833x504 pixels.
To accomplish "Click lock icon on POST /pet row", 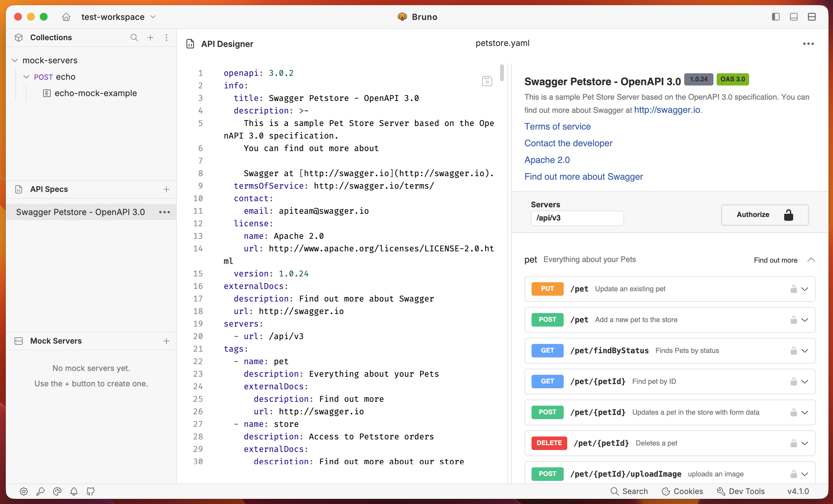I will pyautogui.click(x=793, y=320).
